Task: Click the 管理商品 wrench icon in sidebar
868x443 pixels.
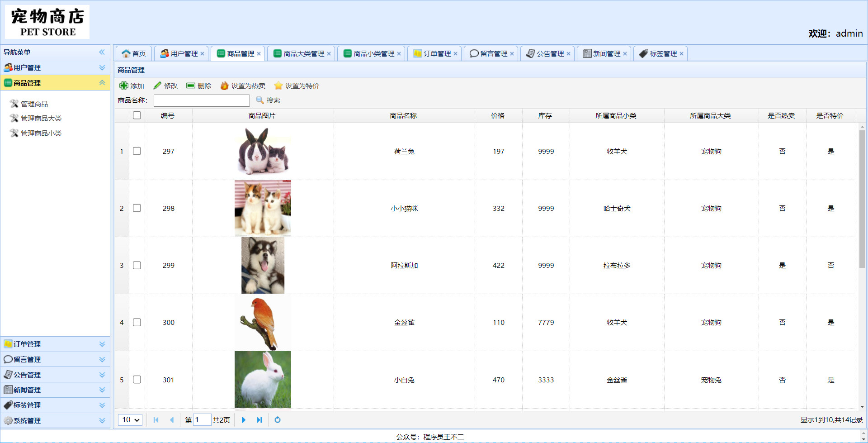Action: [x=14, y=103]
